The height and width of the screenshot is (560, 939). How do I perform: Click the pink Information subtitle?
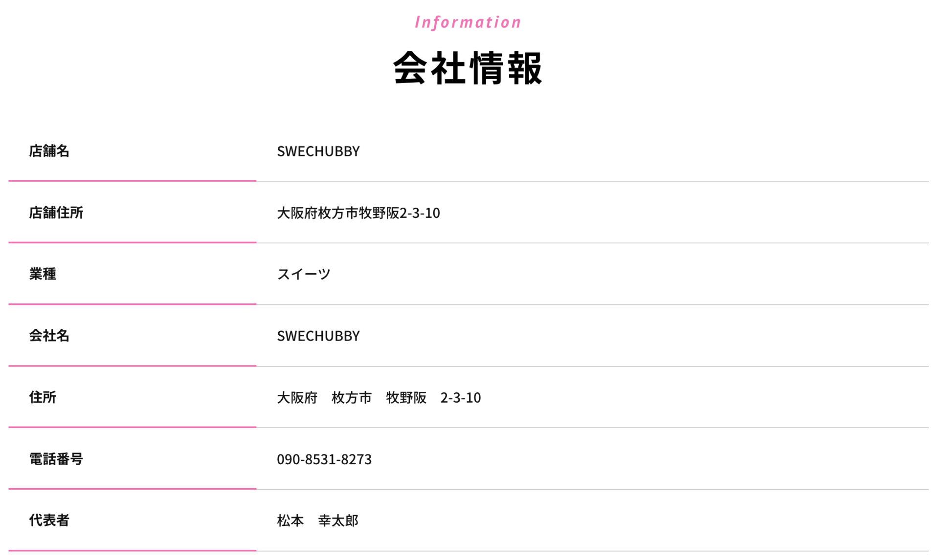[x=468, y=22]
